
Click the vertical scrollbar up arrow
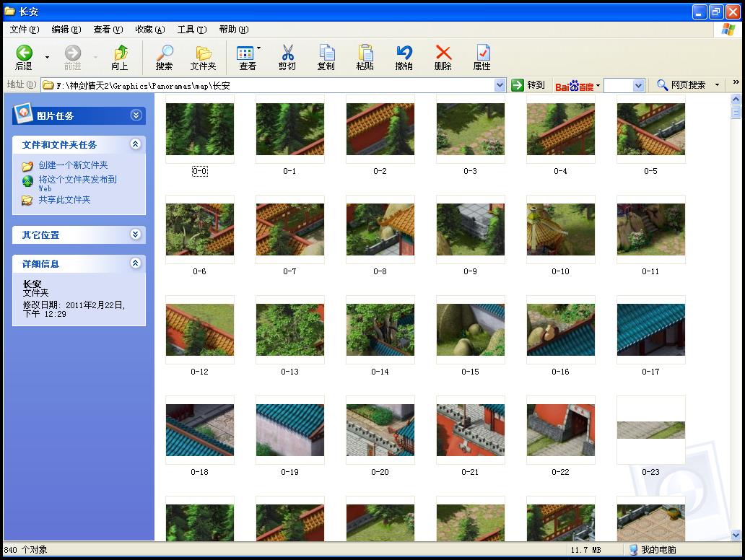(736, 100)
